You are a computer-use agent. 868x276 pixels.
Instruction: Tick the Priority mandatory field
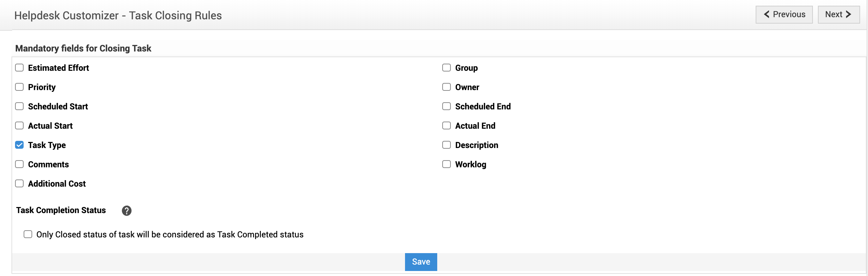point(19,87)
